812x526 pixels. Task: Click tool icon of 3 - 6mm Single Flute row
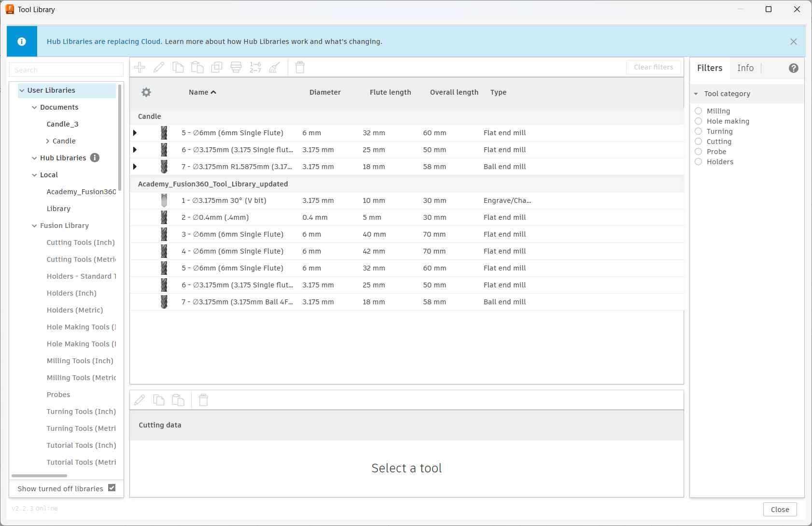click(x=164, y=234)
